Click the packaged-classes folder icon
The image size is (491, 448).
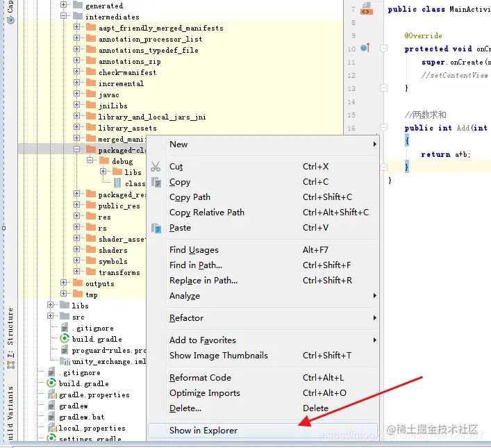91,149
